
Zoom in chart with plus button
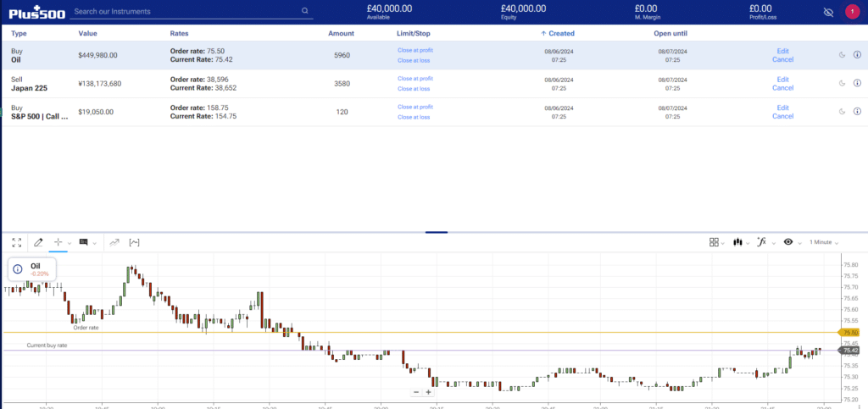coord(428,392)
